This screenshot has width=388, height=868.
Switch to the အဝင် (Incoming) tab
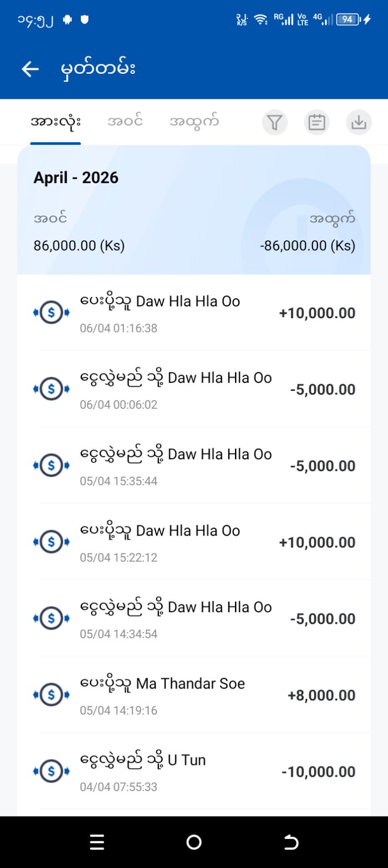(125, 122)
